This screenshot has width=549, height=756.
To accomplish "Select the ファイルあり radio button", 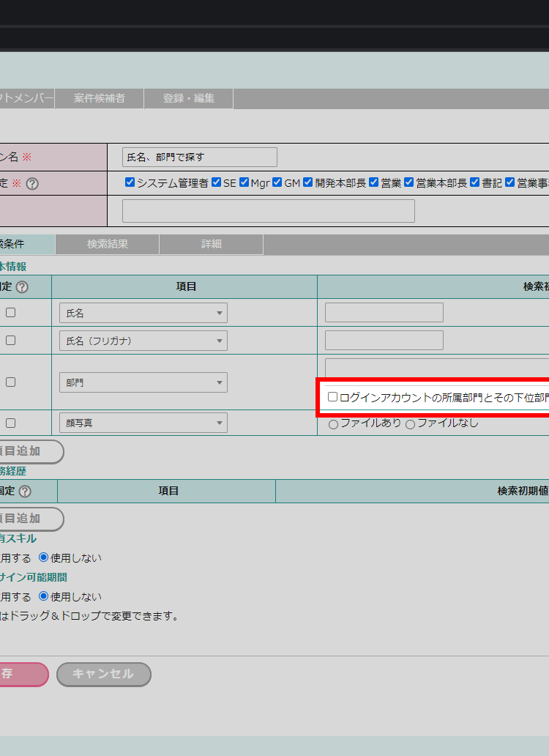I will [334, 424].
